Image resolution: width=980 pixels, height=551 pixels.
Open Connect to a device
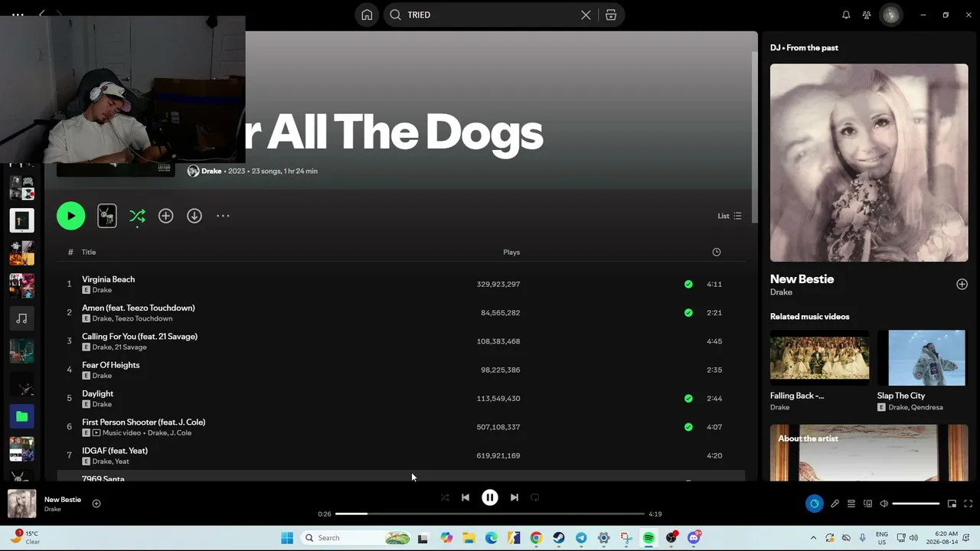coord(867,504)
